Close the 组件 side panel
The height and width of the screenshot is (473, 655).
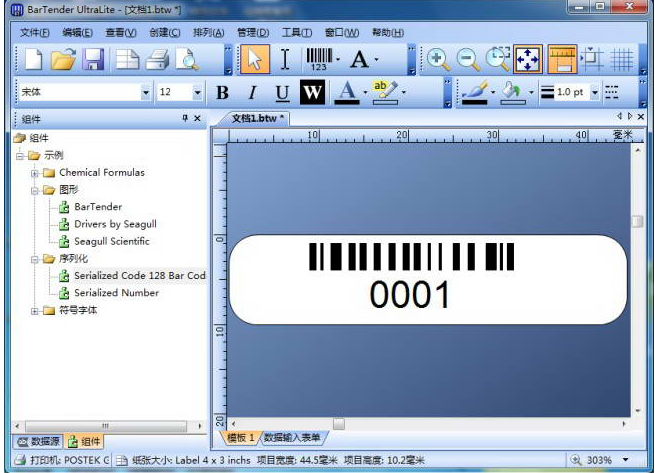click(x=197, y=119)
